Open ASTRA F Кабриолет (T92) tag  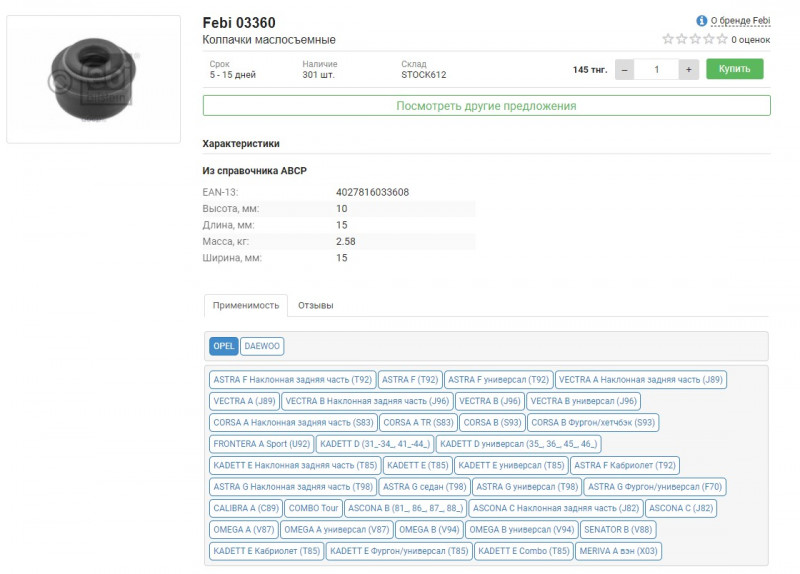click(x=624, y=465)
